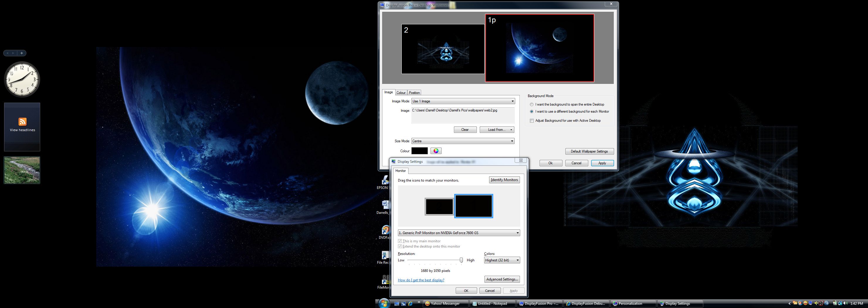Open the 'How do I get the best display?' link
This screenshot has width=868, height=308.
pyautogui.click(x=421, y=280)
